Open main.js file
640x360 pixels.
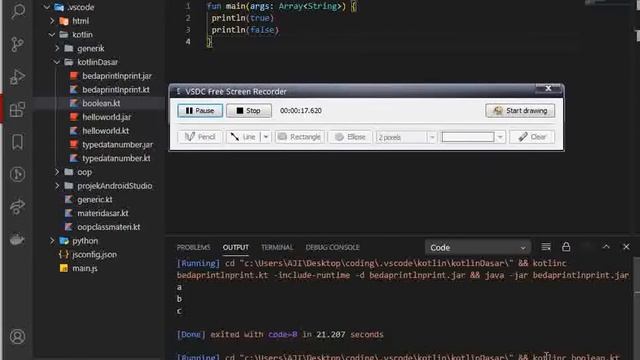click(84, 268)
